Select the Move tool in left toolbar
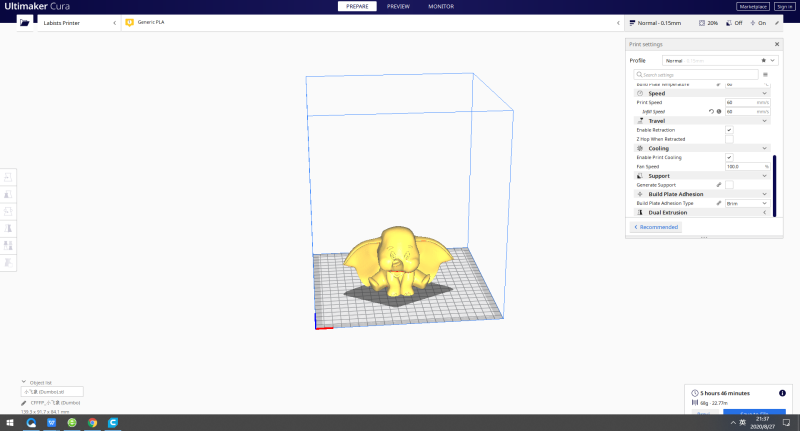Screen dimensions: 800x431 coord(8,178)
